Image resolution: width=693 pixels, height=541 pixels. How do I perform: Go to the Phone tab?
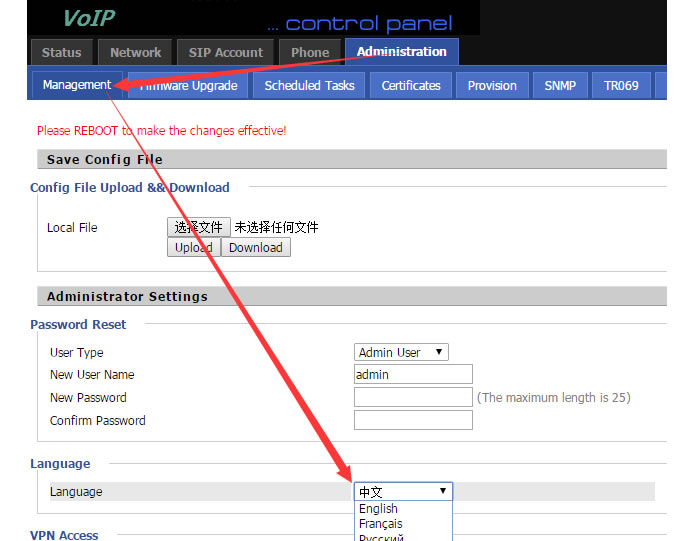pyautogui.click(x=310, y=53)
